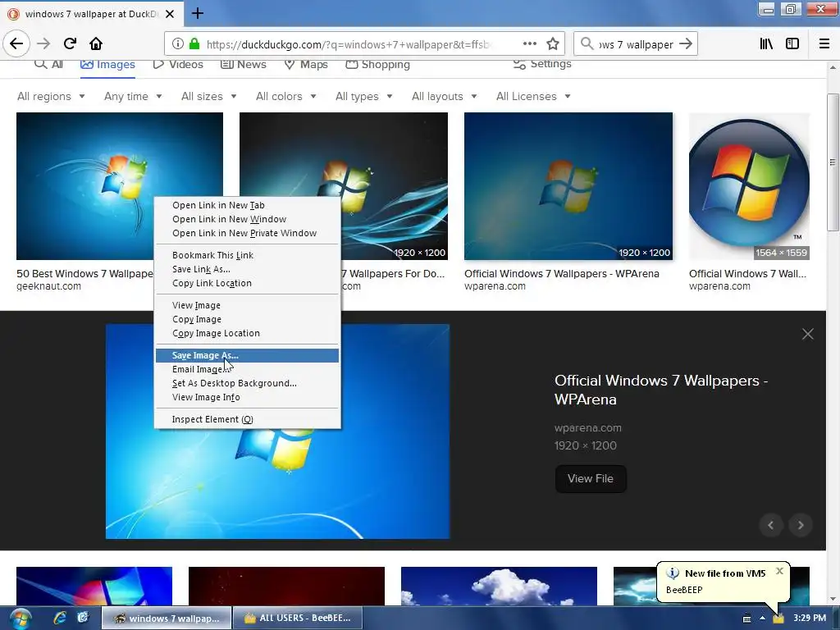840x630 pixels.
Task: Open the Windows Start orb
Action: coord(20,619)
